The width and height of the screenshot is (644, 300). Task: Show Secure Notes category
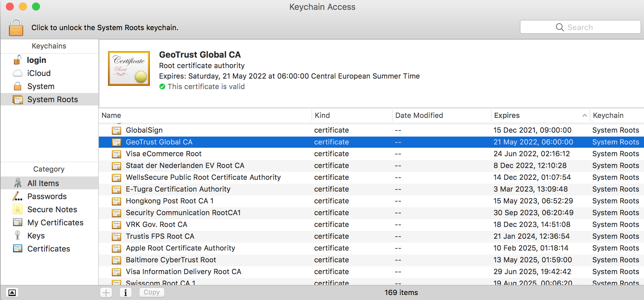point(49,209)
